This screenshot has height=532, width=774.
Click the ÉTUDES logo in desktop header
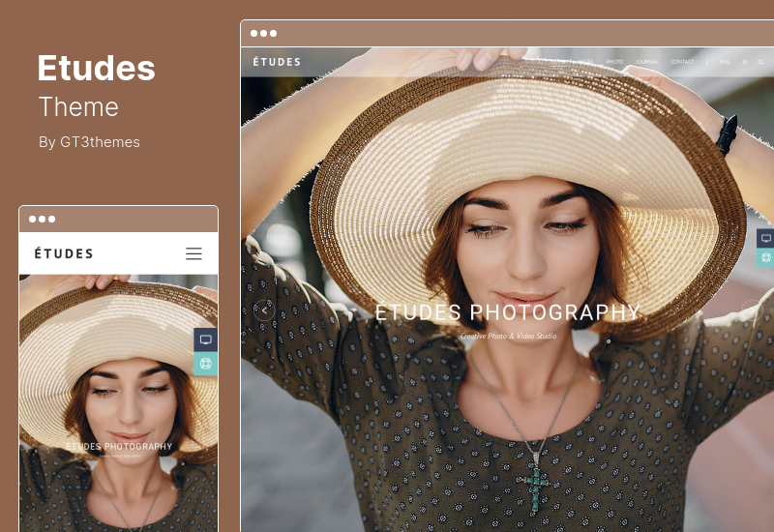pyautogui.click(x=277, y=62)
